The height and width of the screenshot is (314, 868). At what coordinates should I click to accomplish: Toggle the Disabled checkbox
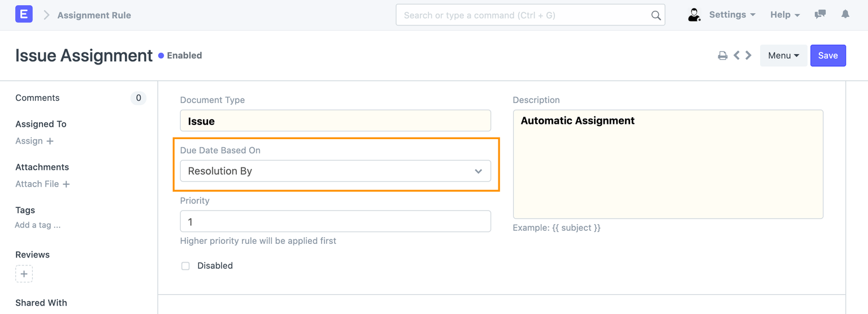(x=185, y=266)
